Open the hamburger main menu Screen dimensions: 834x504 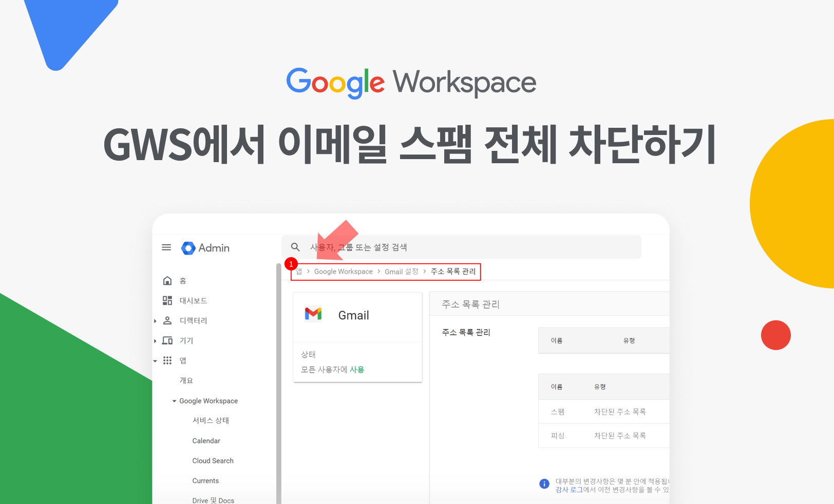pos(166,247)
